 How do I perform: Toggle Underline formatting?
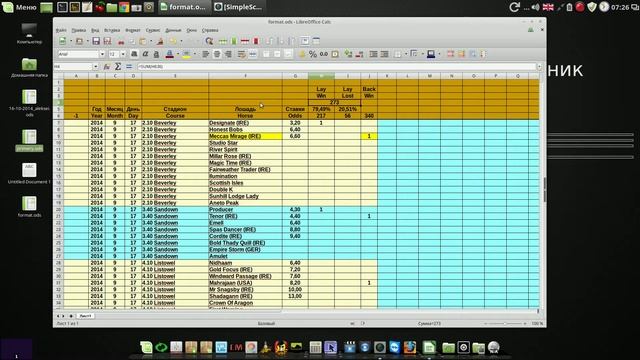(156, 54)
